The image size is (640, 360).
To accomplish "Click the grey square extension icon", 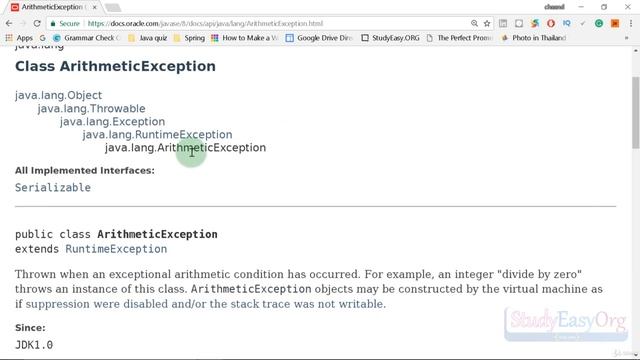I will coord(519,24).
